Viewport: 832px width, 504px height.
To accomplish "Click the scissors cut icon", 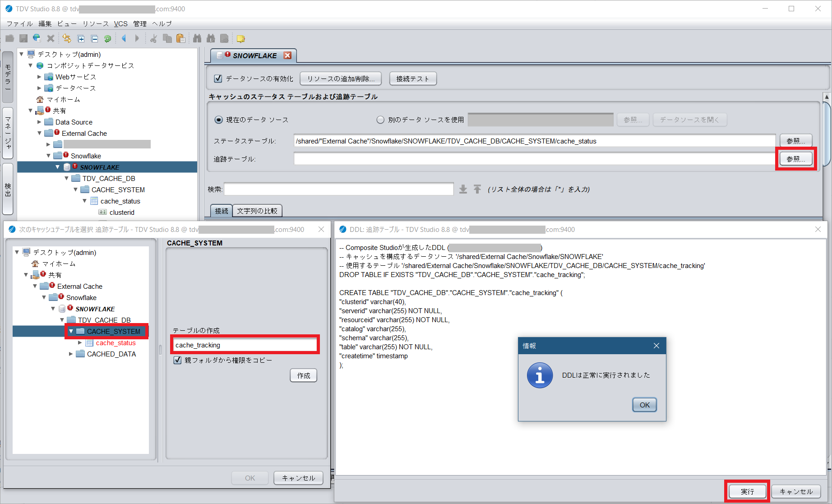I will 153,39.
